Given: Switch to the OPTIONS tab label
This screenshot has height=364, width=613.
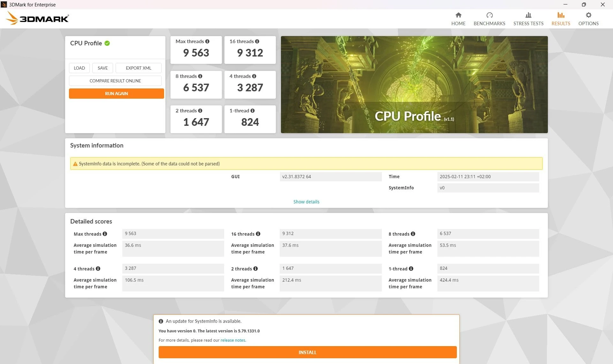Looking at the screenshot, I should 588,23.
